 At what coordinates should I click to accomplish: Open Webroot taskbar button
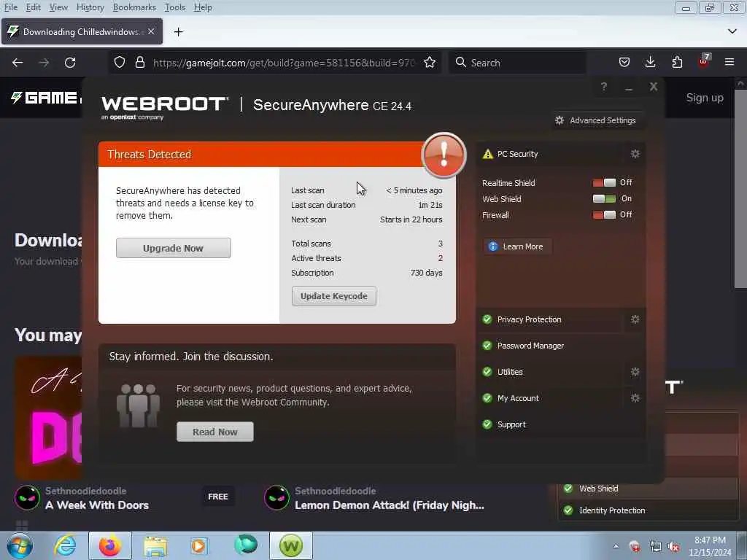pos(291,546)
